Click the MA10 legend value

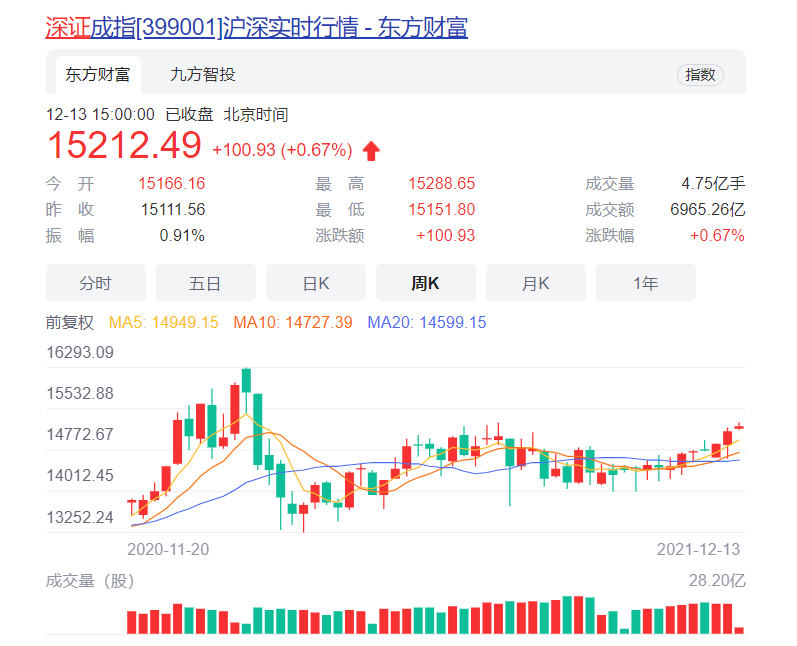coord(293,322)
